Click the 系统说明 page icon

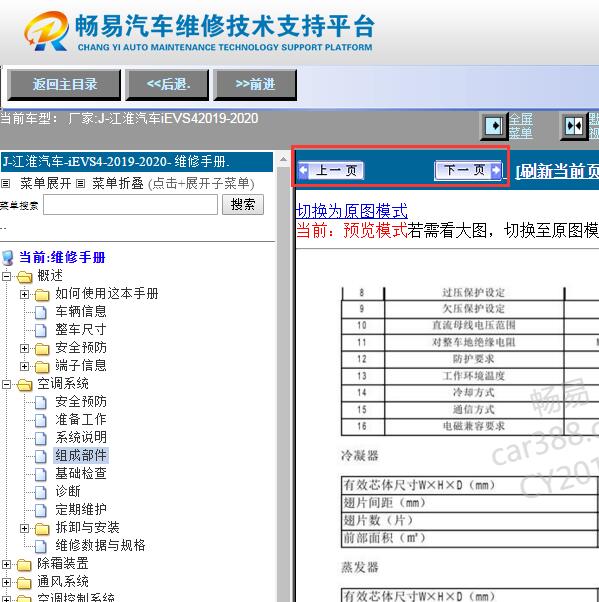click(41, 438)
